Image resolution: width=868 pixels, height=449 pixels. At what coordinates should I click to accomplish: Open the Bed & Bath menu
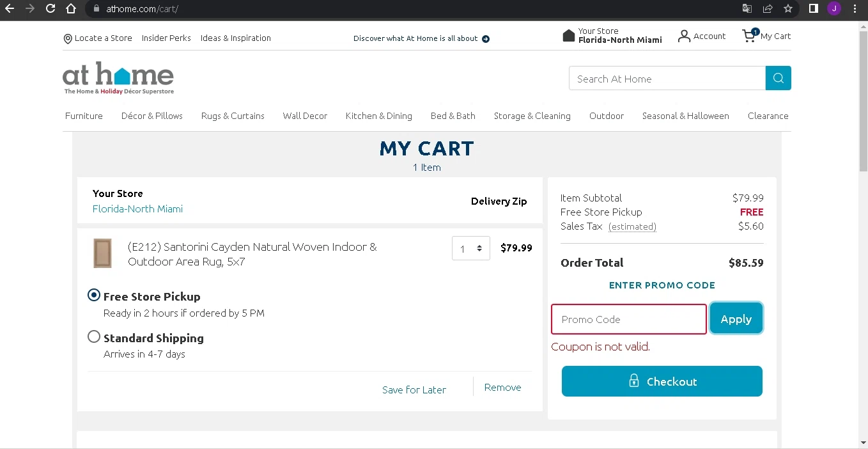(x=453, y=116)
